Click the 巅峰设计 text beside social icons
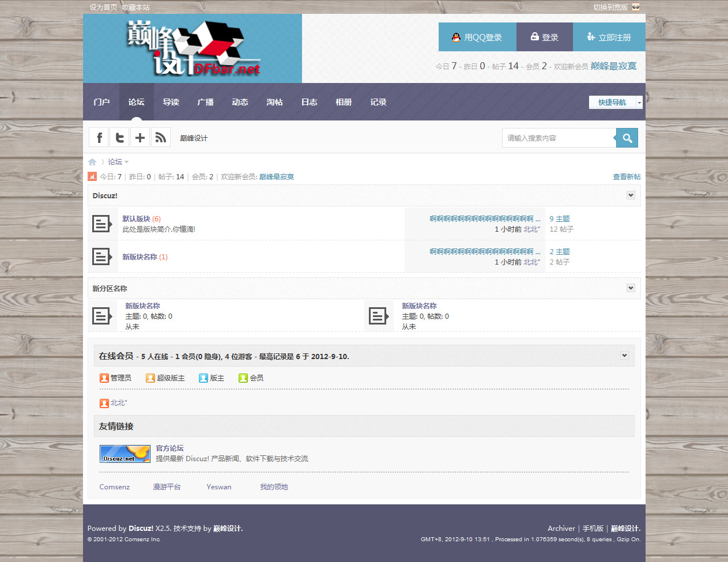 coord(194,138)
